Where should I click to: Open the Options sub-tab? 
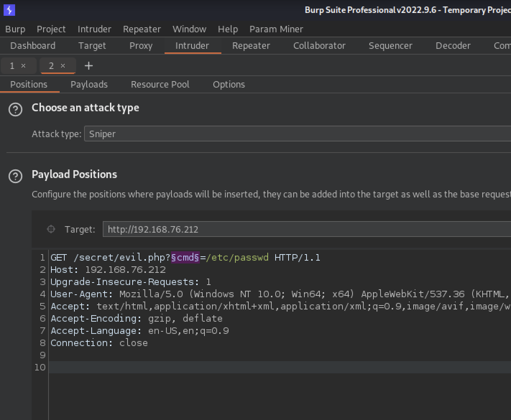click(x=229, y=84)
